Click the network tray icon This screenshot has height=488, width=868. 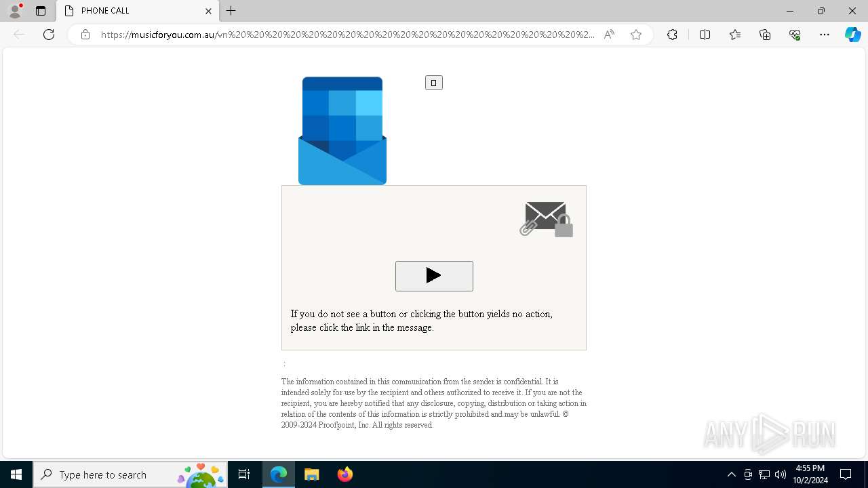[x=764, y=474]
